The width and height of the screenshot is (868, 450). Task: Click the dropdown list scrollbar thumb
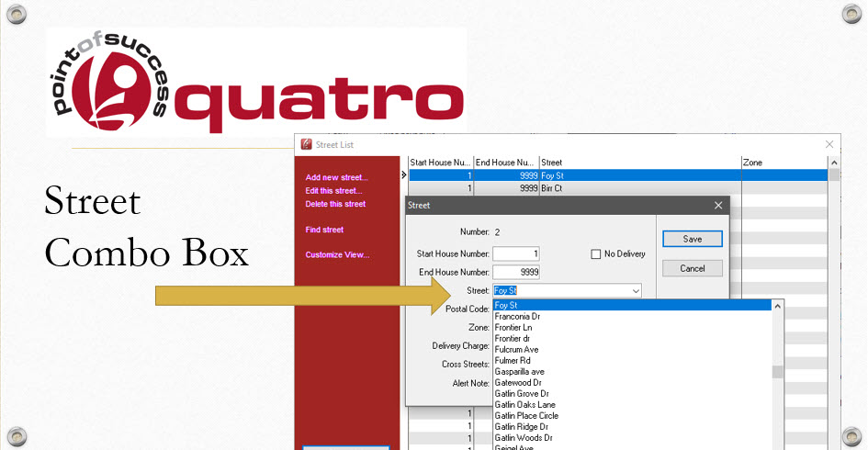click(777, 372)
